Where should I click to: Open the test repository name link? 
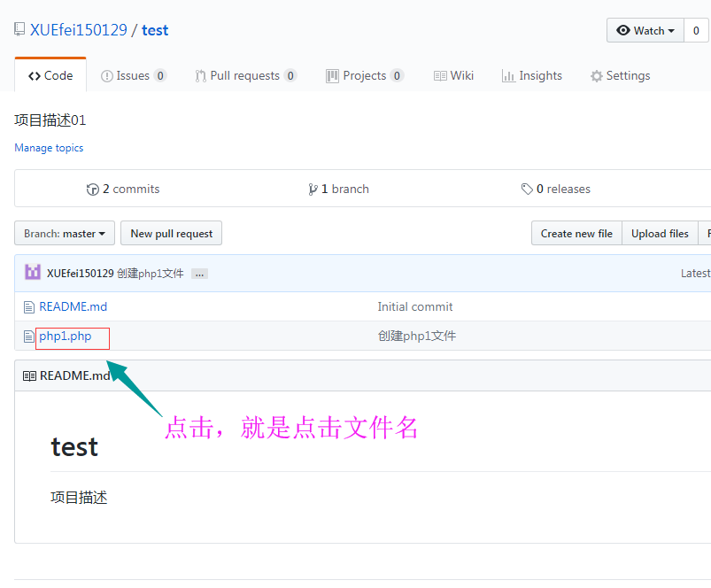(x=155, y=30)
